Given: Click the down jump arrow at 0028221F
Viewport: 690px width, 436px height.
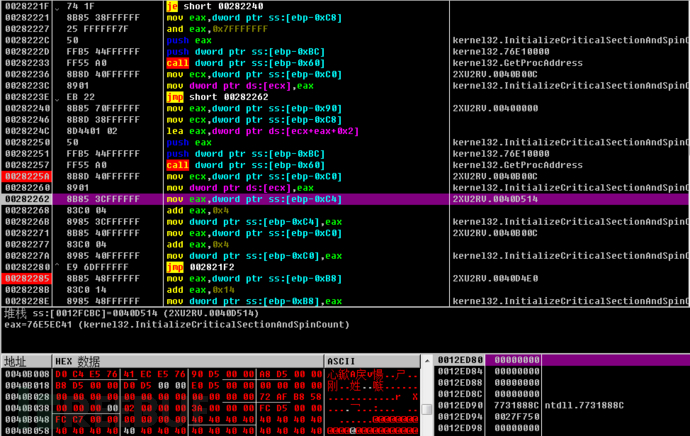Looking at the screenshot, I should click(56, 6).
